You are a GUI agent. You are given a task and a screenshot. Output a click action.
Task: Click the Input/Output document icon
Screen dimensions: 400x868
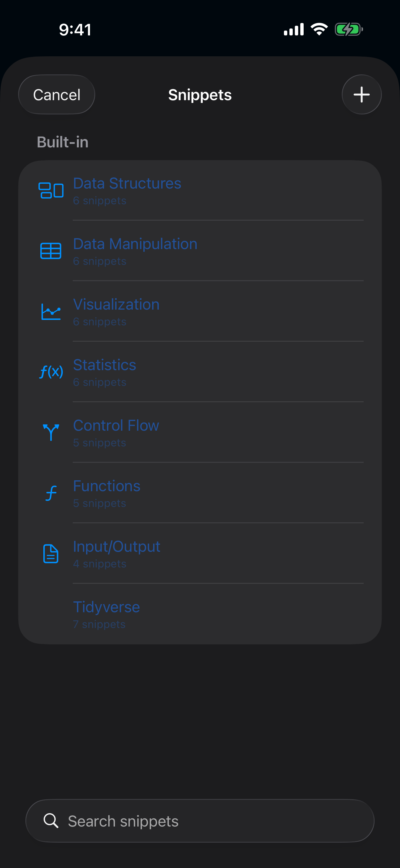click(51, 553)
